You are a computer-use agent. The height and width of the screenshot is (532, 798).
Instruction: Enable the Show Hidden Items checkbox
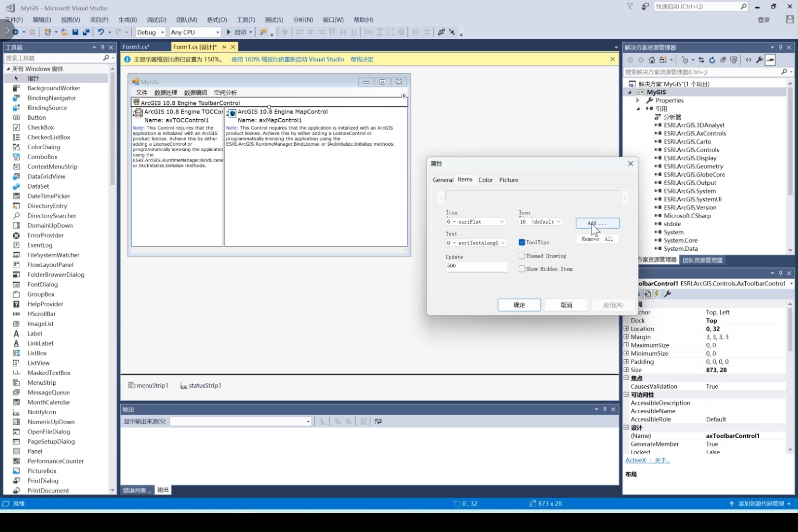point(522,269)
